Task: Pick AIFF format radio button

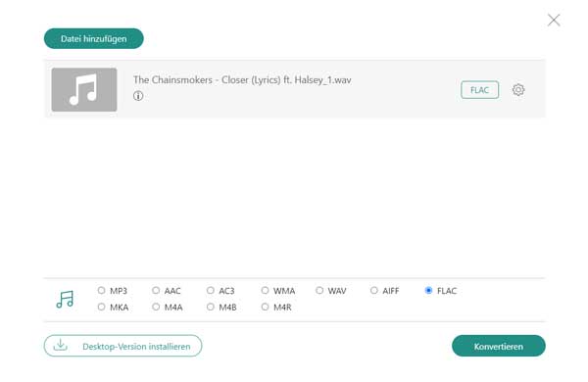Action: click(x=374, y=290)
